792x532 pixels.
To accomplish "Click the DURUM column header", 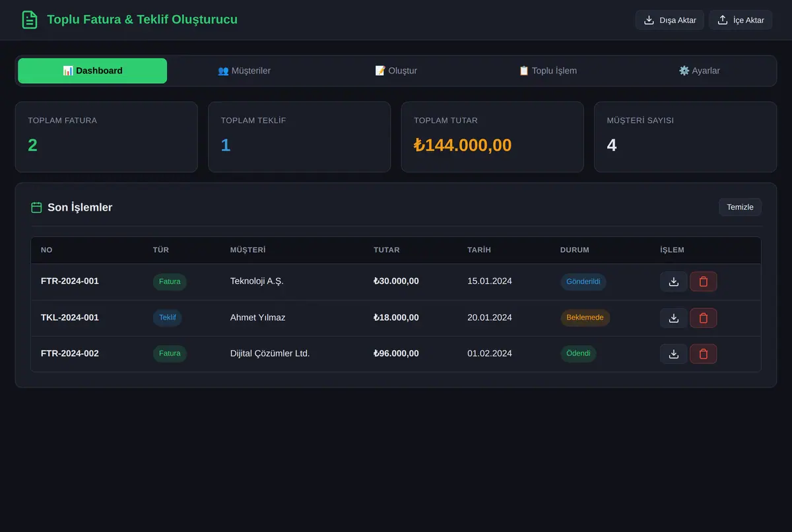I will pos(575,250).
